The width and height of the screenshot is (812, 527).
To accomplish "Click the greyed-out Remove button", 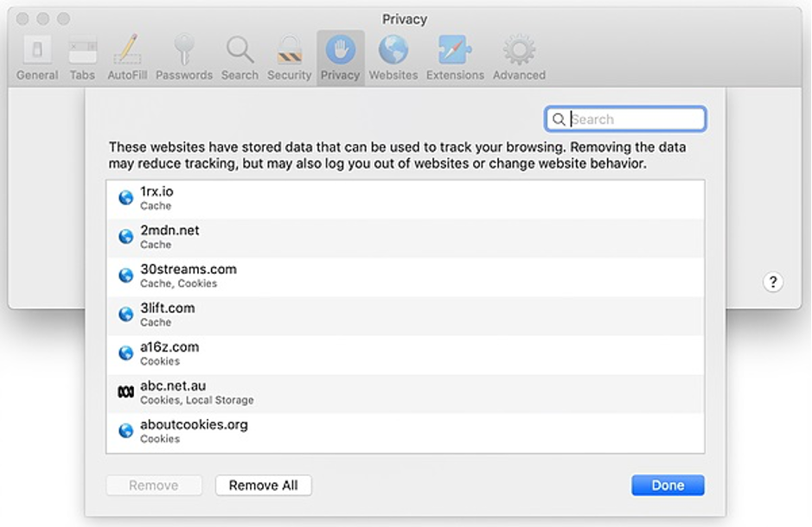I will pos(154,486).
